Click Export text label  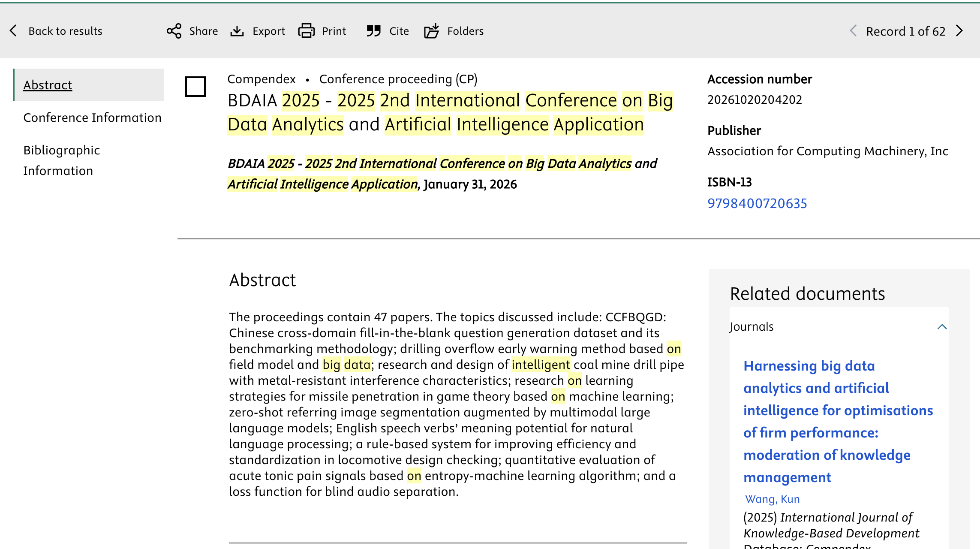pyautogui.click(x=268, y=31)
